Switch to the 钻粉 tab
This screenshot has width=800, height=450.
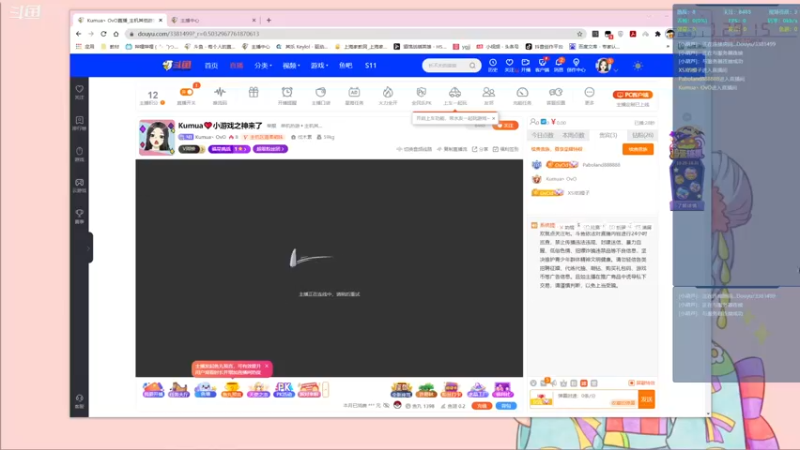tap(642, 135)
